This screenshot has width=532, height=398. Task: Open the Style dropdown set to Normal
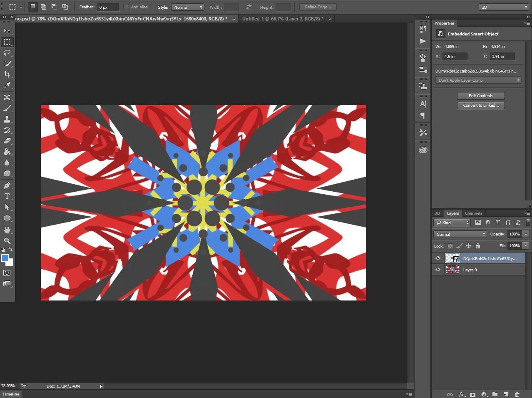click(187, 7)
